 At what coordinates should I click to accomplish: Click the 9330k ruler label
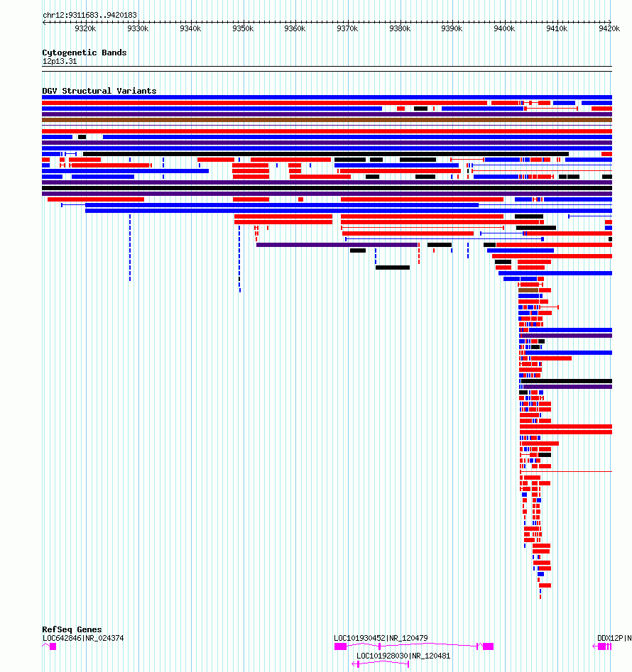pyautogui.click(x=138, y=28)
